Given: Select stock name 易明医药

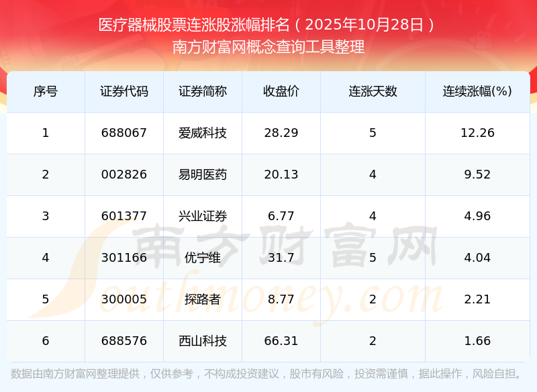Looking at the screenshot, I should pyautogui.click(x=203, y=175).
